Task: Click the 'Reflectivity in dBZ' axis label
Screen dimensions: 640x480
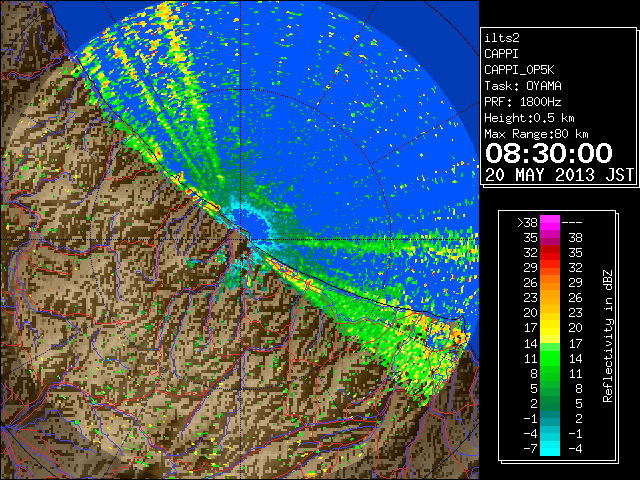Action: [x=608, y=336]
